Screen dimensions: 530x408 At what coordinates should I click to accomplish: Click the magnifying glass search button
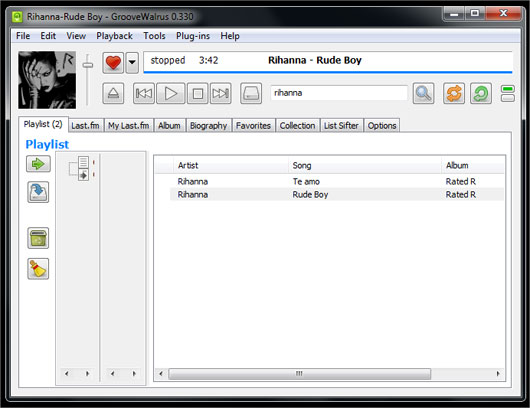(x=424, y=93)
